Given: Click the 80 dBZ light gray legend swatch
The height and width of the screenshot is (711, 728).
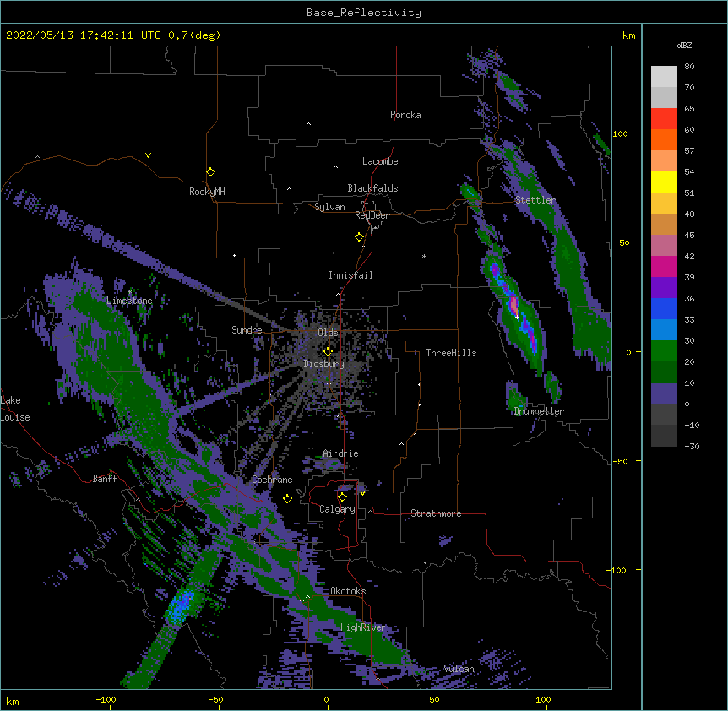Looking at the screenshot, I should point(664,77).
